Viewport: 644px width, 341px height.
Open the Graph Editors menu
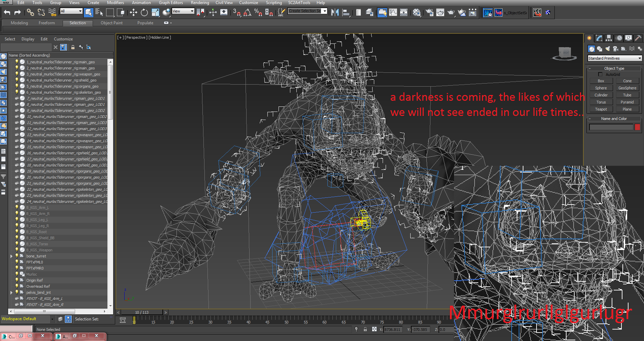171,3
